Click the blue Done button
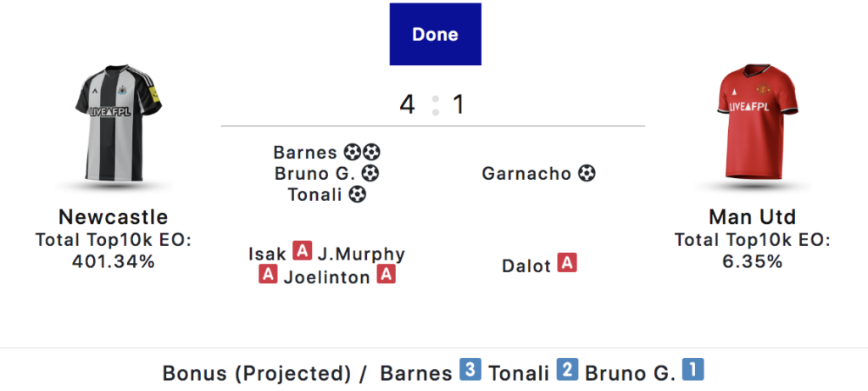This screenshot has width=868, height=391. click(x=435, y=34)
